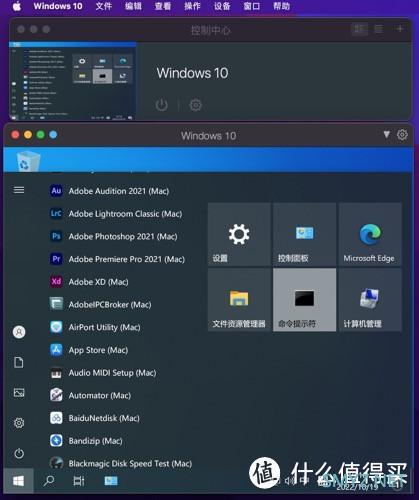
Task: Open the user account icon in Start sidebar
Action: click(19, 332)
